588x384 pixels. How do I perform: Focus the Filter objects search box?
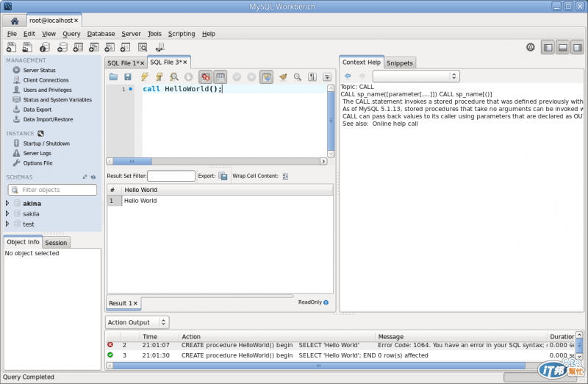[52, 190]
